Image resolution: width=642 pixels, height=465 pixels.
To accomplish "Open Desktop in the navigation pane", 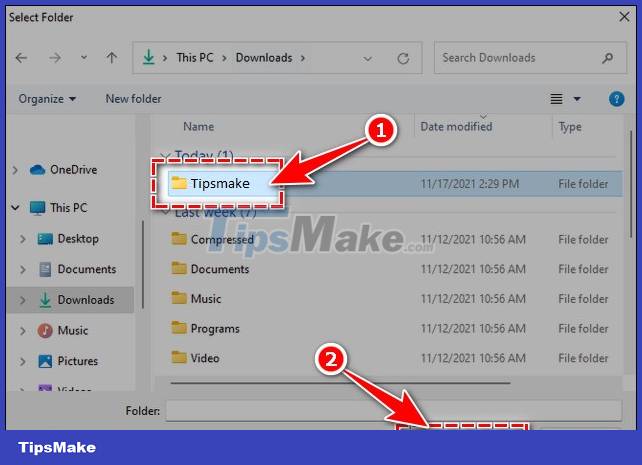I will [78, 239].
